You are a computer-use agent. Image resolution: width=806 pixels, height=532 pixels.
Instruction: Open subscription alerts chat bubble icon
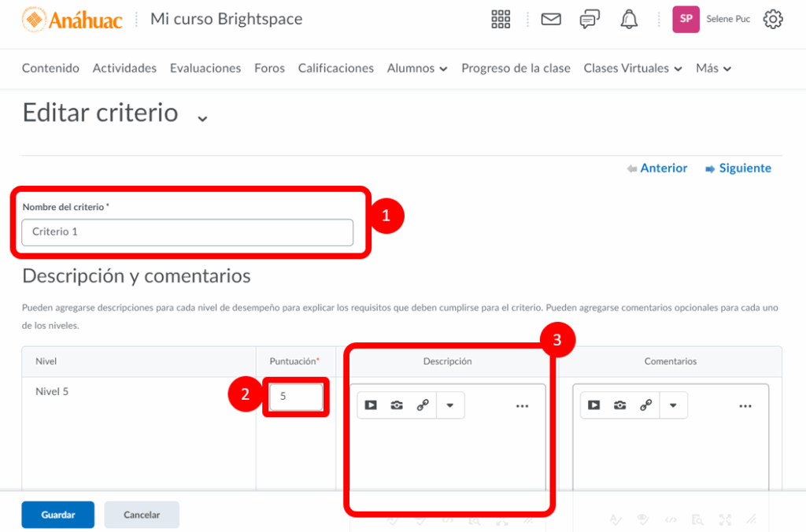click(590, 20)
